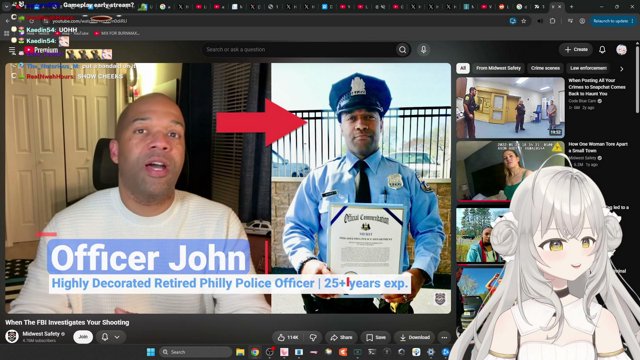Open the Windows Start menu
The height and width of the screenshot is (360, 640).
point(151,352)
